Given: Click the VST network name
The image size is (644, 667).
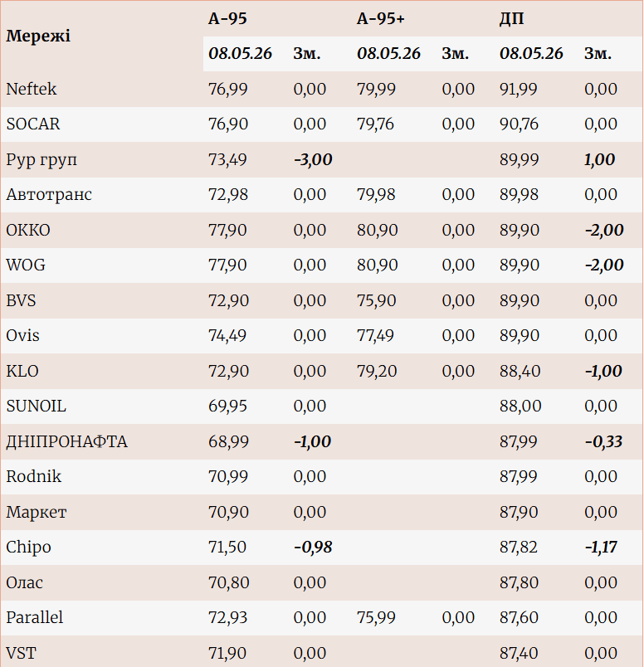Looking at the screenshot, I should [x=22, y=653].
